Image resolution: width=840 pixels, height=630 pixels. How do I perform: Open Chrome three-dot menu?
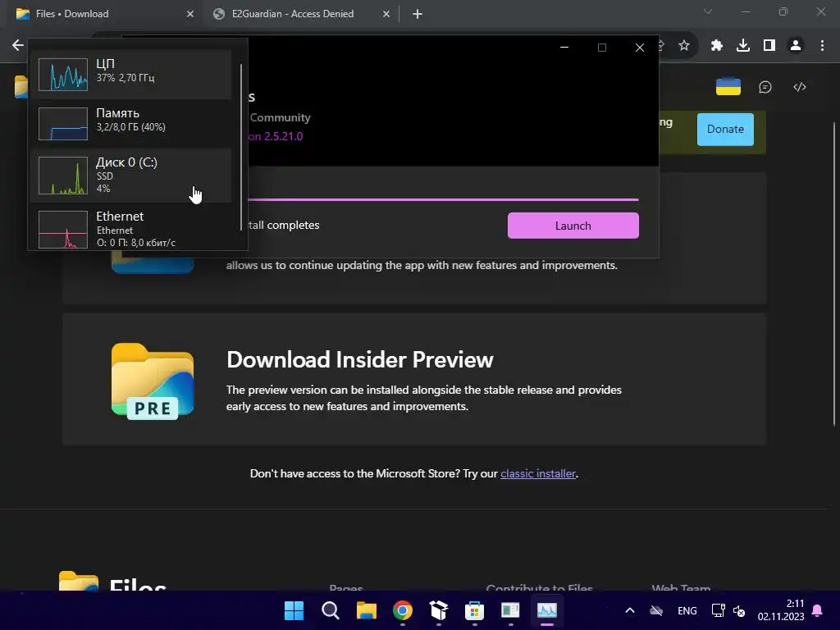coord(822,46)
